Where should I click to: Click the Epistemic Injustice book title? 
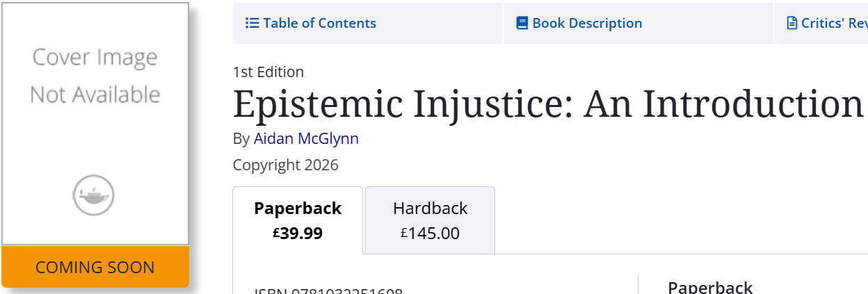pos(548,103)
